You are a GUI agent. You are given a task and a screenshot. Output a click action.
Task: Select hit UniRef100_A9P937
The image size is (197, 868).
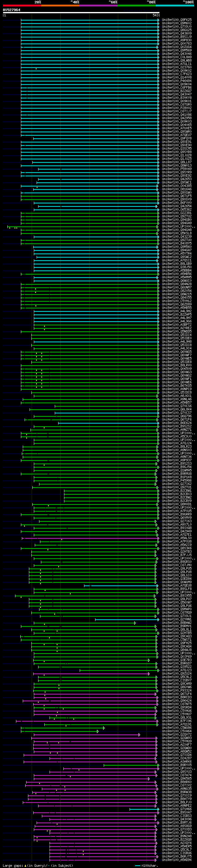[x=177, y=460]
